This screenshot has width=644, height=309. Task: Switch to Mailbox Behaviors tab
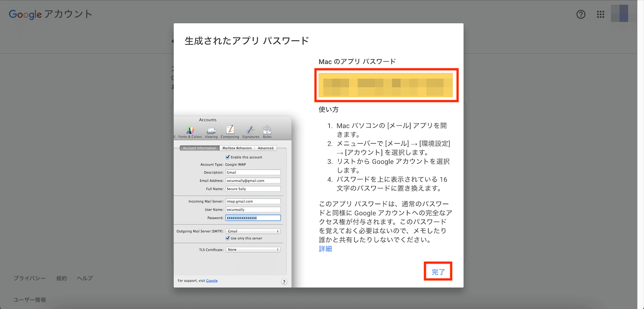click(237, 148)
